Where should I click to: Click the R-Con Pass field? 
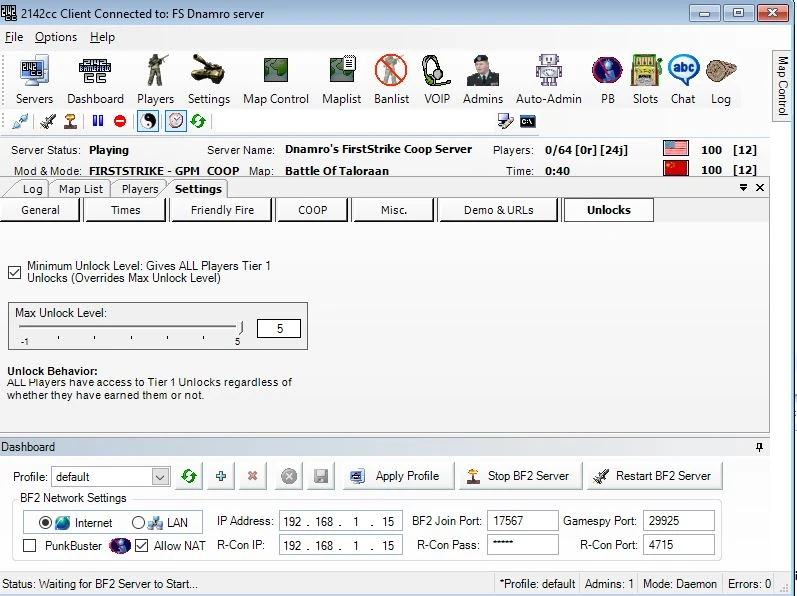click(523, 545)
